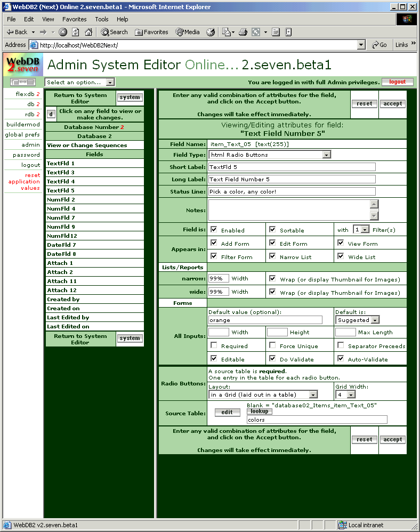Uncheck the Edit Form checkbox
Screen dimensions: 420x532
272,243
